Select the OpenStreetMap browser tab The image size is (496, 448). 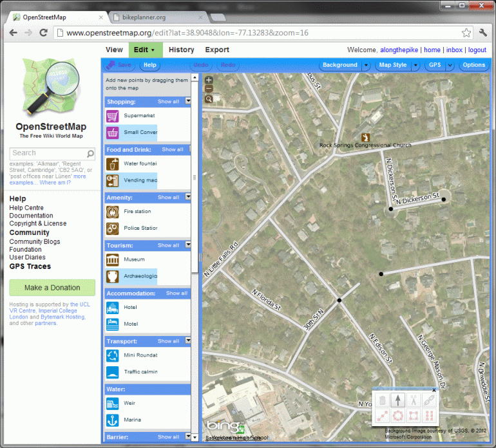tap(57, 17)
